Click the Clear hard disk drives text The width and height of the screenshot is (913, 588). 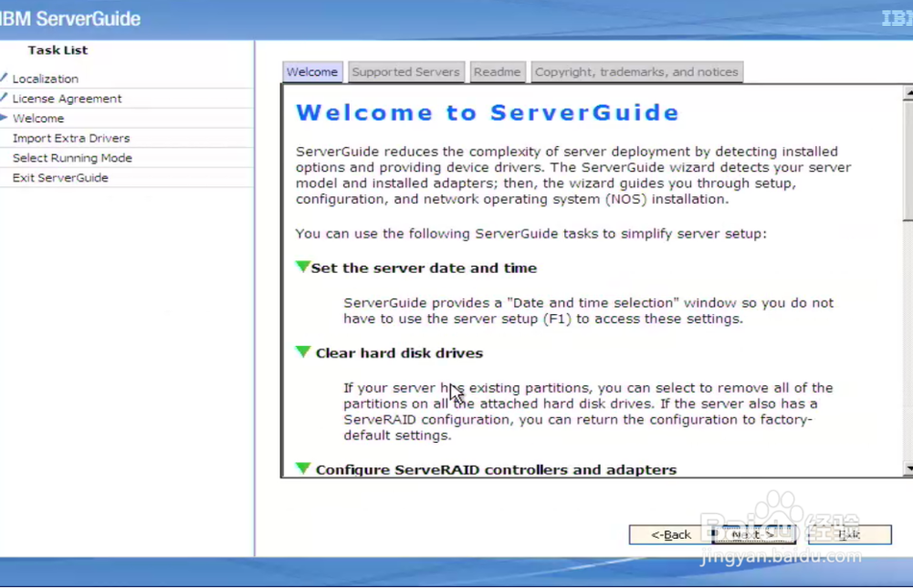(400, 352)
